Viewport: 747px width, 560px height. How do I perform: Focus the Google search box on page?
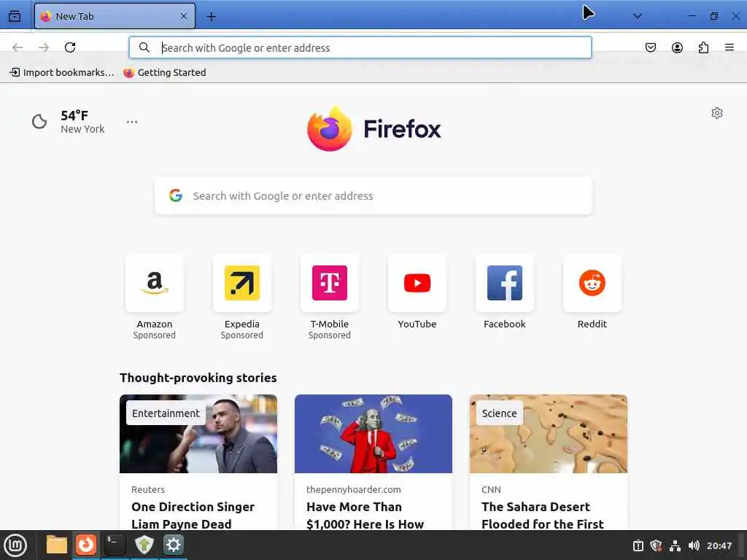373,195
